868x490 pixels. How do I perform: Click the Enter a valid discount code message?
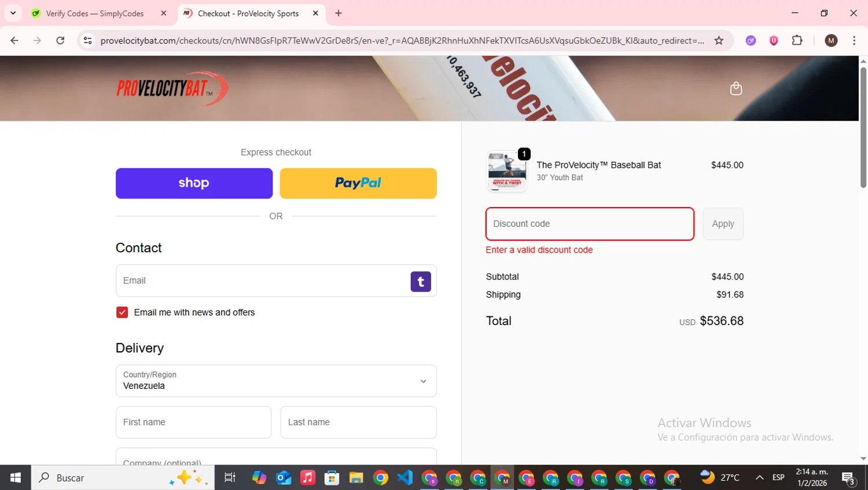539,250
